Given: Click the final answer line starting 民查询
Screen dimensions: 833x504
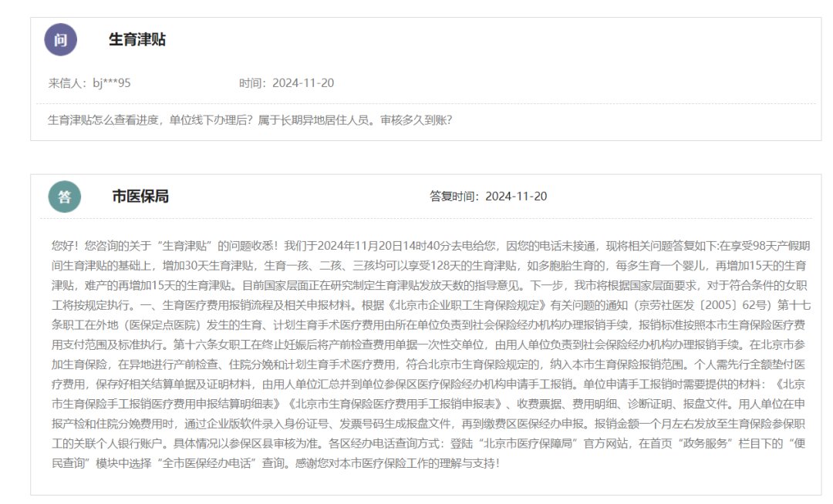Looking at the screenshot, I should 275,464.
